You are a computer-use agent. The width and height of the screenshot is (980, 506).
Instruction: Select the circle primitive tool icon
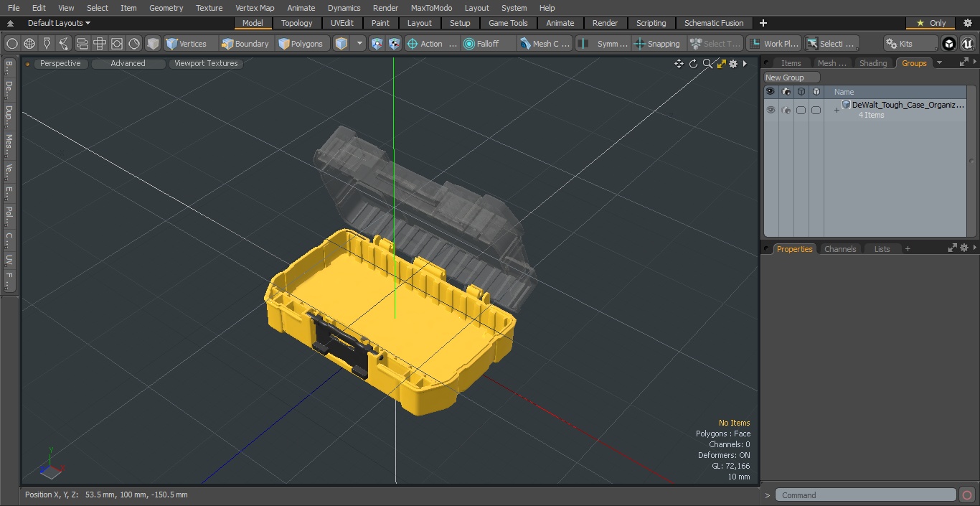(x=11, y=44)
